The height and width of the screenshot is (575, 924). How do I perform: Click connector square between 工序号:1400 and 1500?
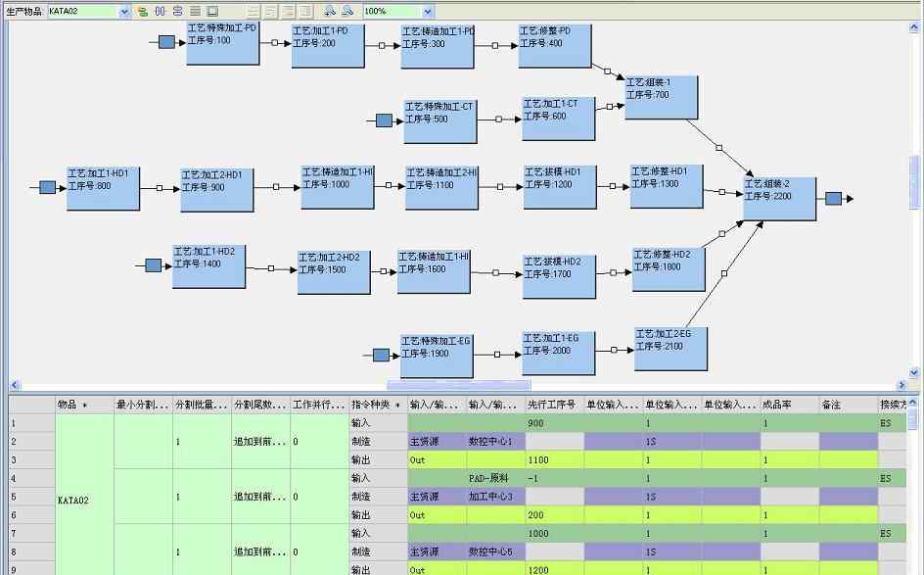pyautogui.click(x=271, y=268)
